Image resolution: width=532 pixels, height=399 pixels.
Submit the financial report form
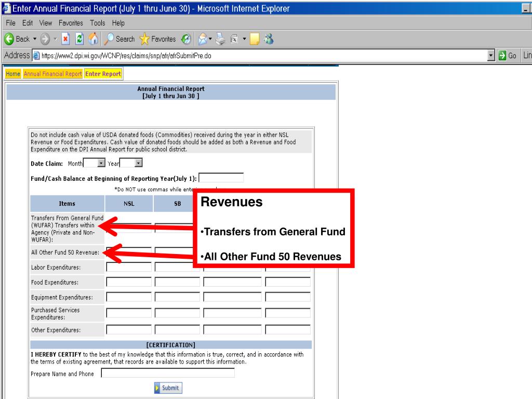click(168, 388)
